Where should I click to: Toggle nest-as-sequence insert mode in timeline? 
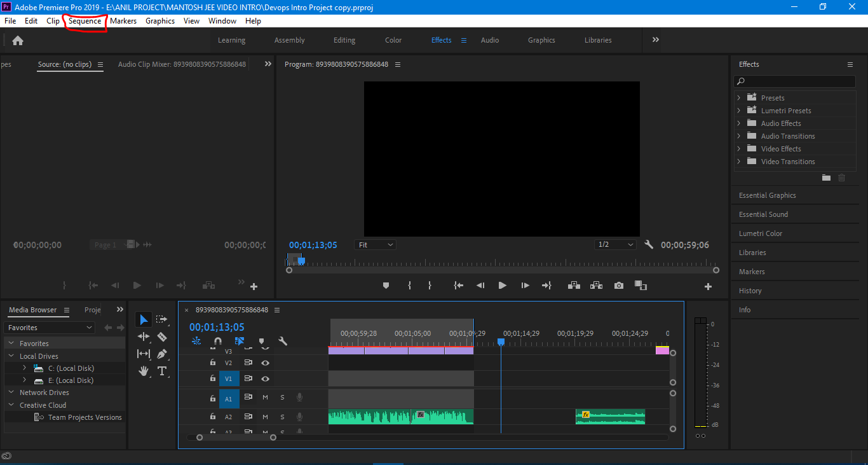click(x=196, y=342)
